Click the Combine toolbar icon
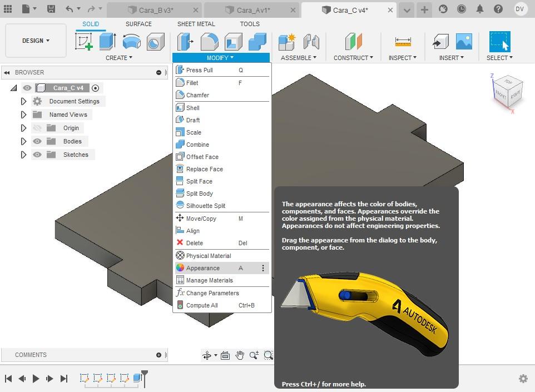The image size is (535, 392). (x=257, y=42)
